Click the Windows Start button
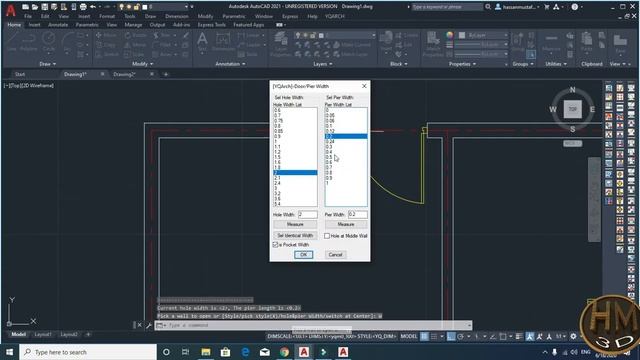This screenshot has height=360, width=640. coord(9,352)
